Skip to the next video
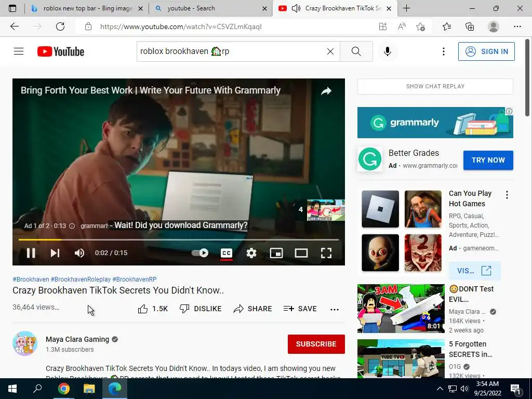Screen dimensions: 532x399 (x=55, y=253)
